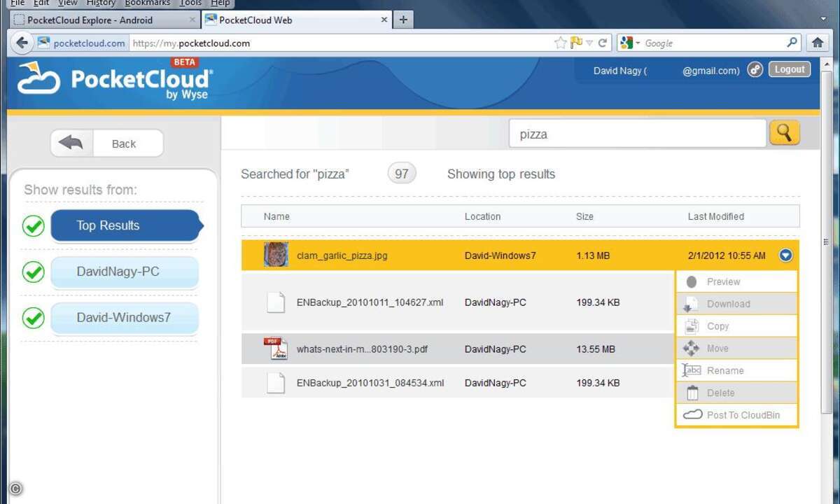This screenshot has height=504, width=840.
Task: Open the list all tabs dropdown
Action: pyautogui.click(x=823, y=19)
